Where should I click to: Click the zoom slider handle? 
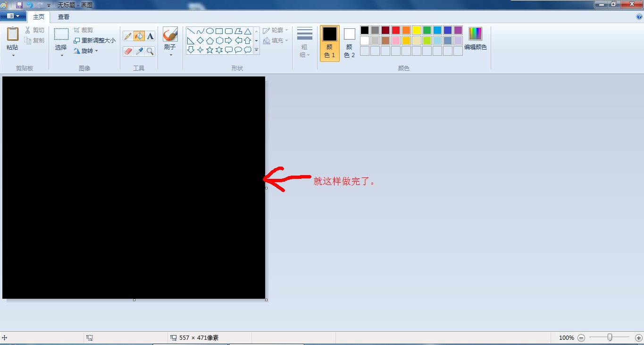(610, 337)
